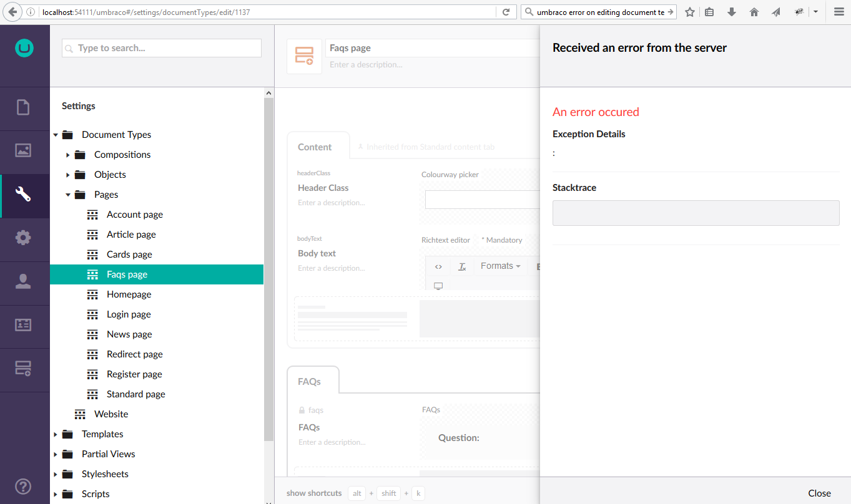851x504 pixels.
Task: Click the paper plane toolbar icon
Action: coord(776,12)
